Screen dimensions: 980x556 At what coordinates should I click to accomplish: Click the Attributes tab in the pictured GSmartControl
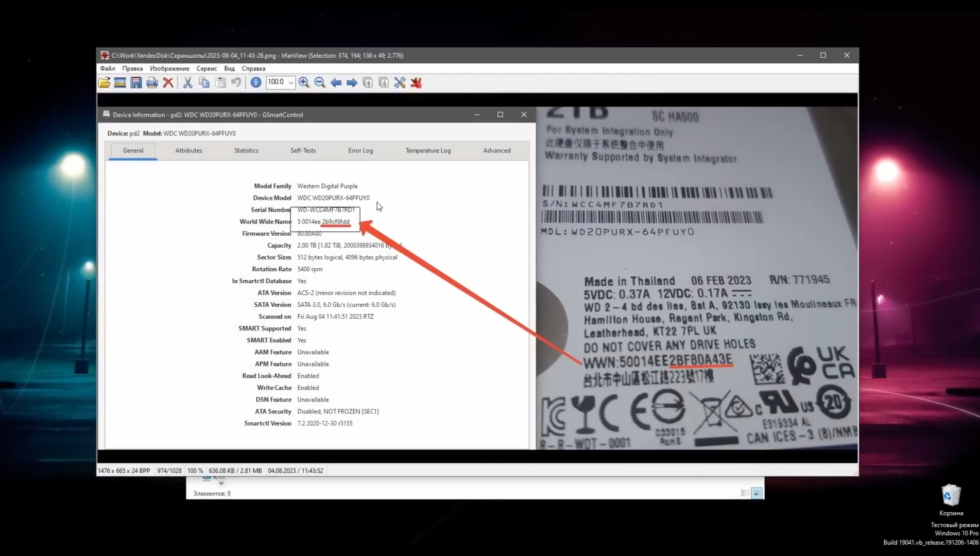click(x=188, y=150)
